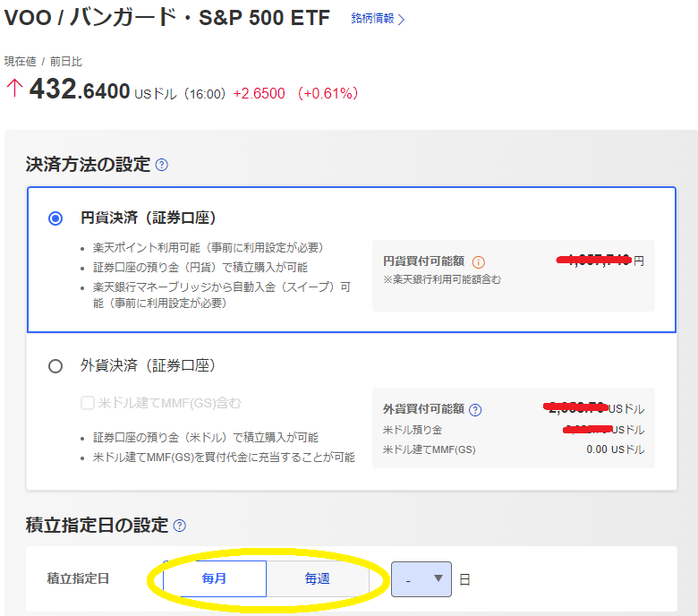Click the price 432.6400 value
Screen dimensions: 698x616
80,90
